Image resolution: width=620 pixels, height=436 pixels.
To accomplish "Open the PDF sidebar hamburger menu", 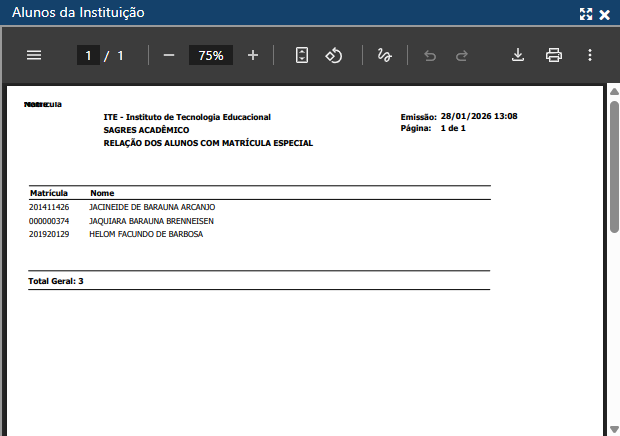I will click(34, 56).
